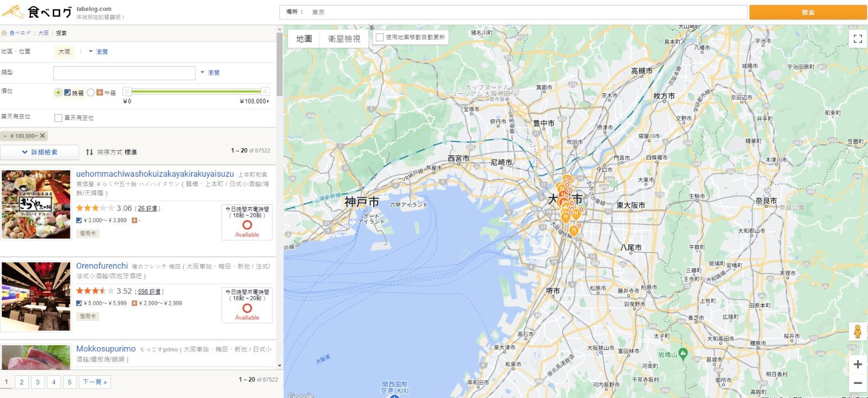Click the home breadcrumb icon
This screenshot has height=398, width=868.
point(4,33)
